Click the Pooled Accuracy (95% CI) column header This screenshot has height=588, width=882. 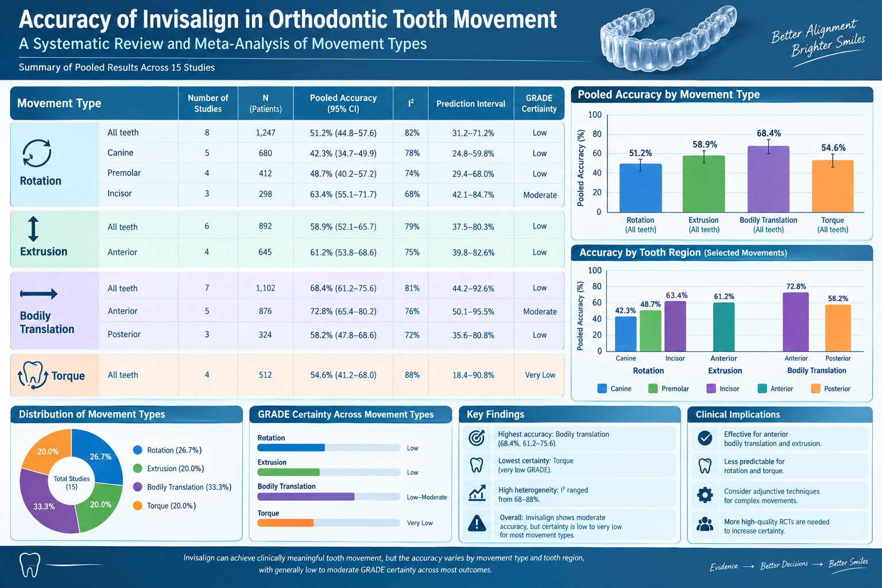[x=343, y=103]
